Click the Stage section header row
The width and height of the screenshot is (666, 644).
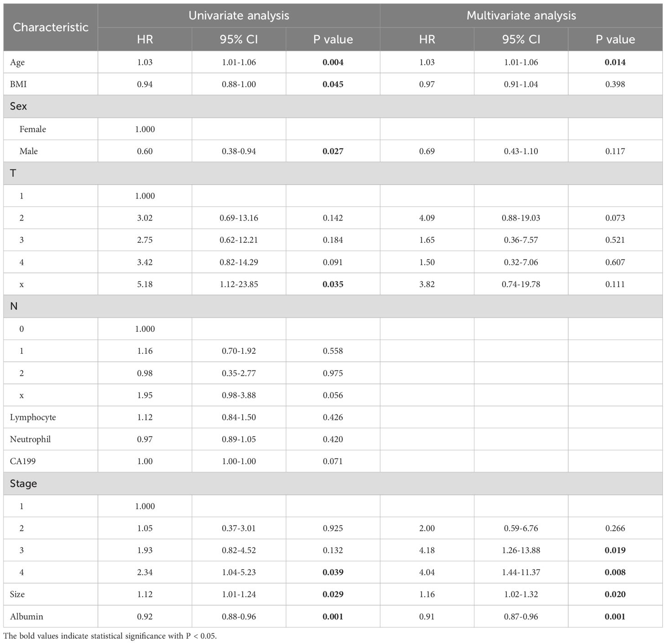click(x=23, y=483)
